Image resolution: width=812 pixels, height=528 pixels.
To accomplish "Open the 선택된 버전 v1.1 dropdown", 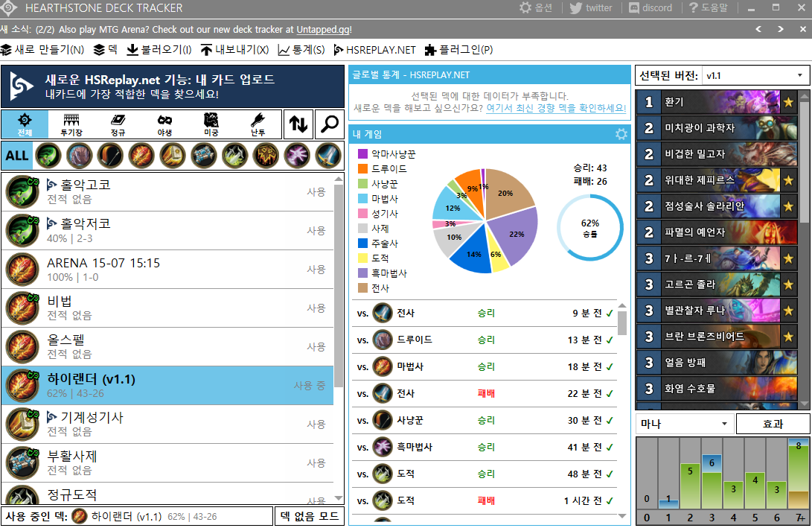I will pyautogui.click(x=755, y=76).
